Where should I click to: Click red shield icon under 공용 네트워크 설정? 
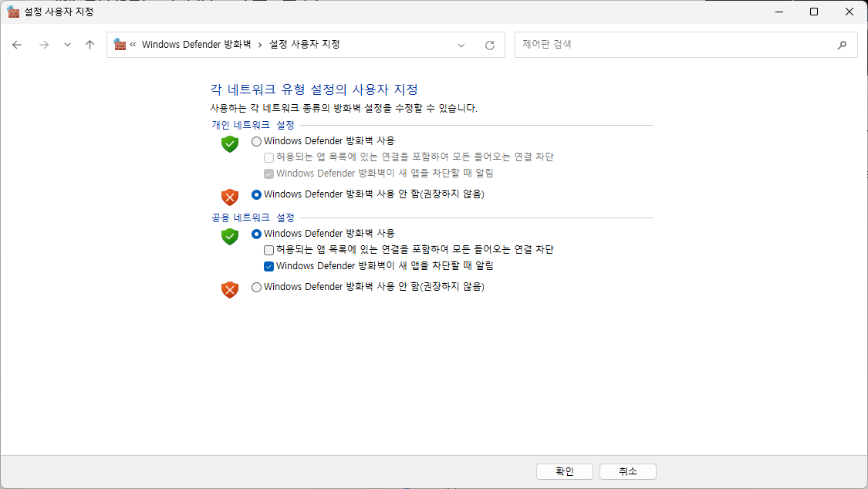(230, 289)
